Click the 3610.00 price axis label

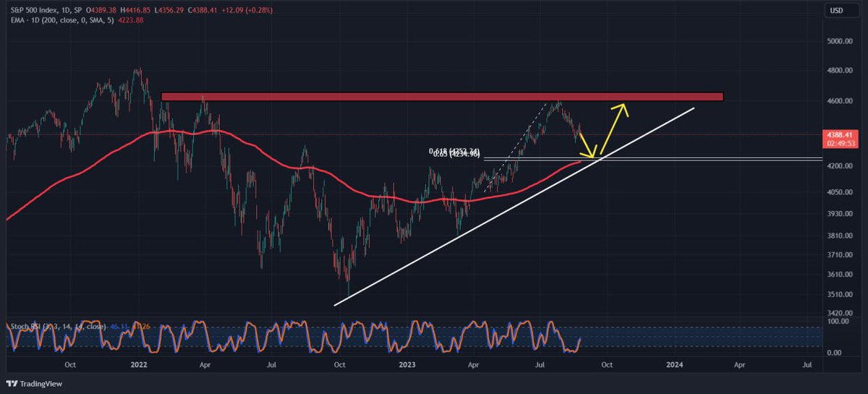pyautogui.click(x=841, y=274)
